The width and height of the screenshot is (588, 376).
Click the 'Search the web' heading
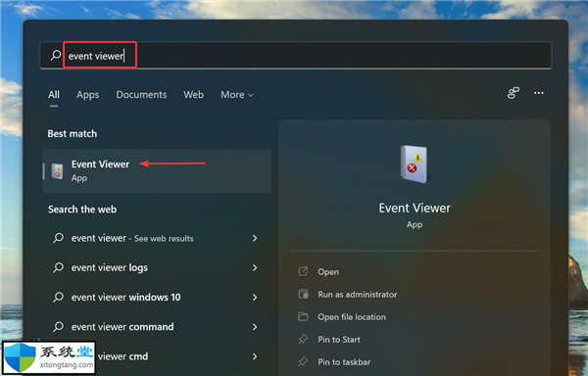82,210
